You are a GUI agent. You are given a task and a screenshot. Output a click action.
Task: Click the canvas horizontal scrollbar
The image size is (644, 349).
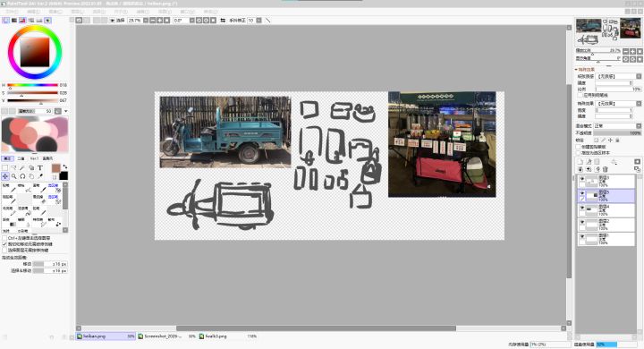(x=317, y=328)
